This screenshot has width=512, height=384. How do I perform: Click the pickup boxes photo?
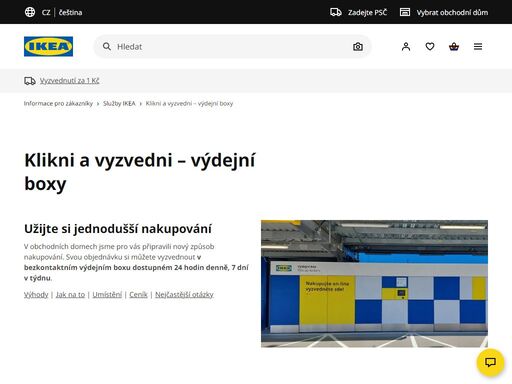coord(374,283)
